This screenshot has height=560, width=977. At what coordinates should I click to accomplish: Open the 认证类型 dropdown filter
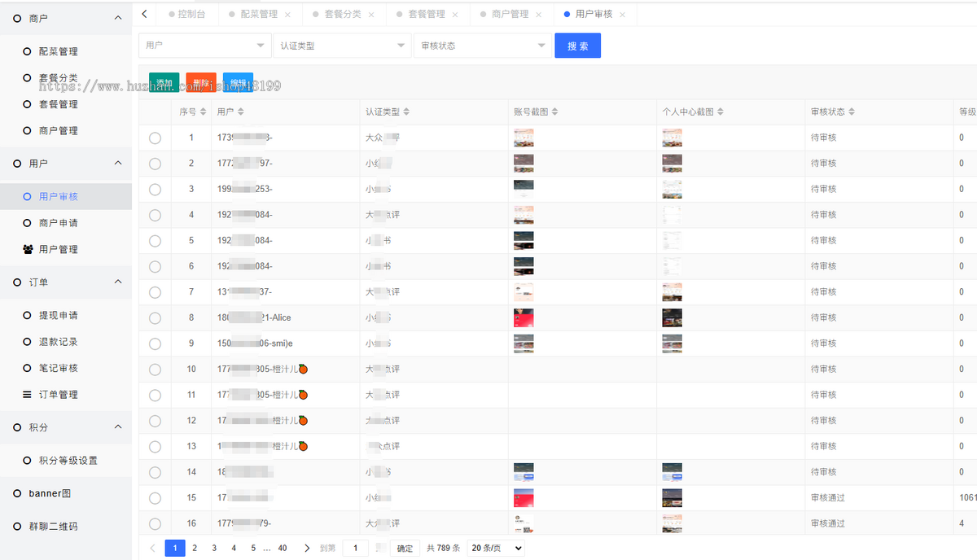tap(342, 46)
